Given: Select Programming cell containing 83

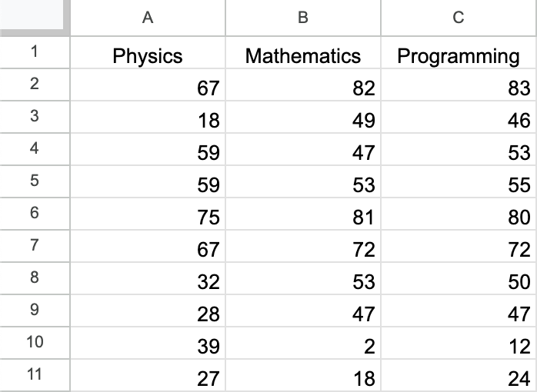Looking at the screenshot, I should (x=459, y=88).
